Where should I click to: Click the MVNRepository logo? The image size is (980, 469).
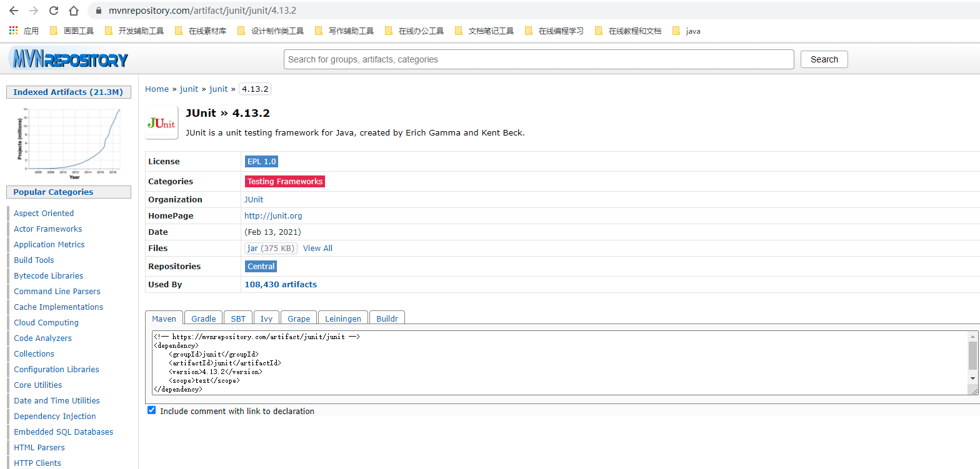pyautogui.click(x=69, y=59)
